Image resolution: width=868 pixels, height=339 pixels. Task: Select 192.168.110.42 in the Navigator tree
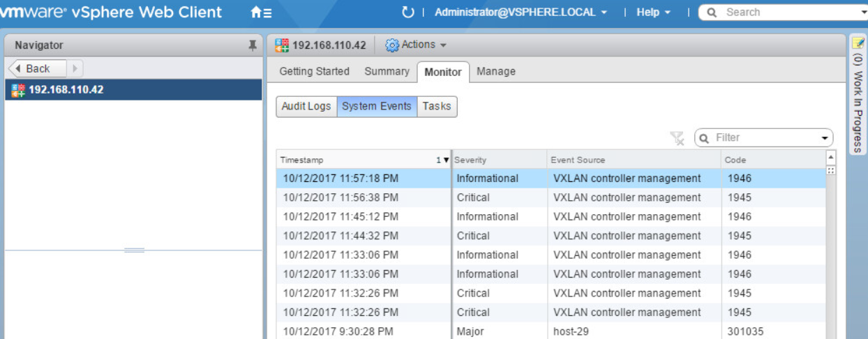pos(133,89)
